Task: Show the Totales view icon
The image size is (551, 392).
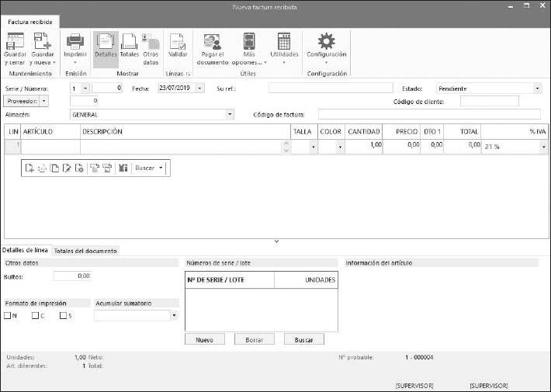Action: pyautogui.click(x=129, y=41)
